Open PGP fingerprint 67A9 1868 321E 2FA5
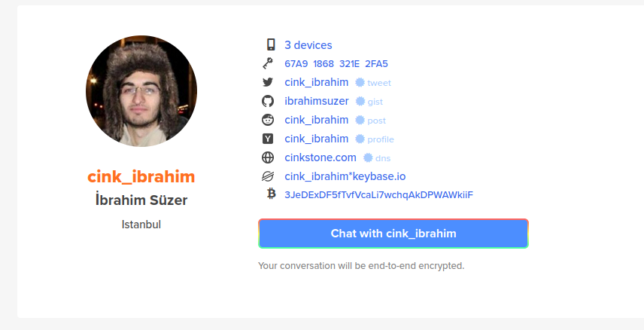The height and width of the screenshot is (330, 644). click(336, 64)
